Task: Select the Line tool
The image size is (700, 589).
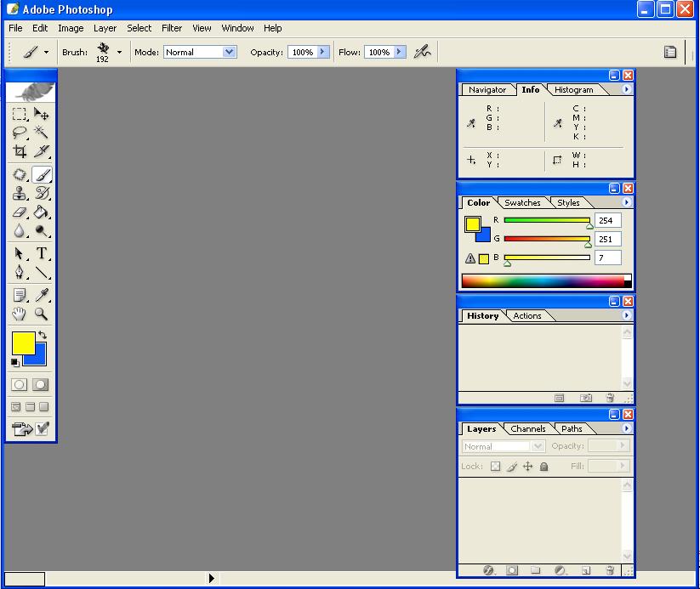Action: [x=41, y=272]
